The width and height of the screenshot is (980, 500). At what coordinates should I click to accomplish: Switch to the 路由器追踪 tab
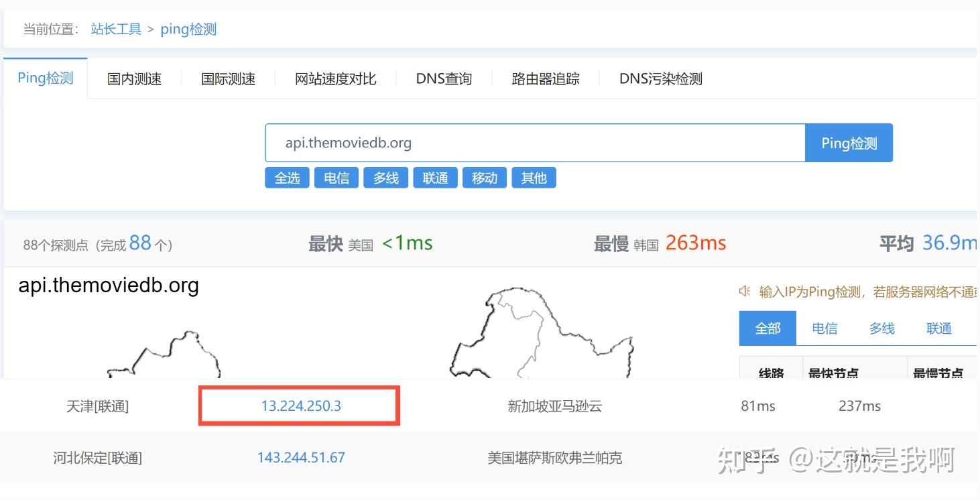tap(545, 78)
